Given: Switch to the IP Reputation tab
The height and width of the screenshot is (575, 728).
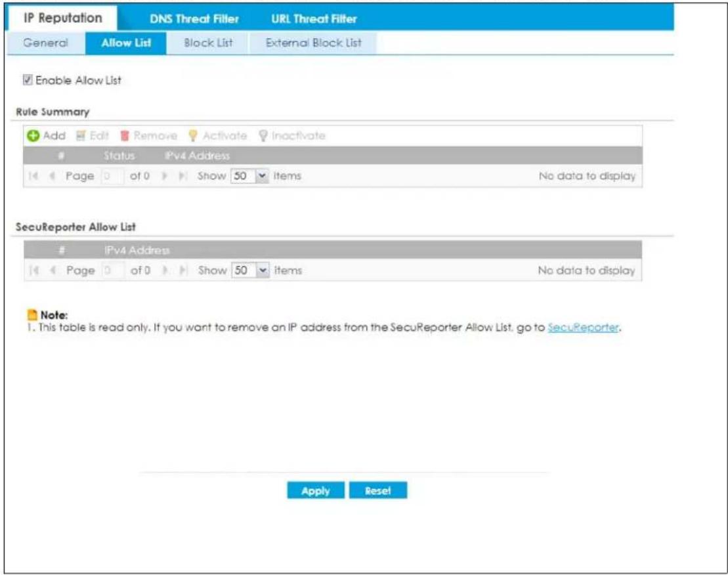Looking at the screenshot, I should pyautogui.click(x=62, y=18).
